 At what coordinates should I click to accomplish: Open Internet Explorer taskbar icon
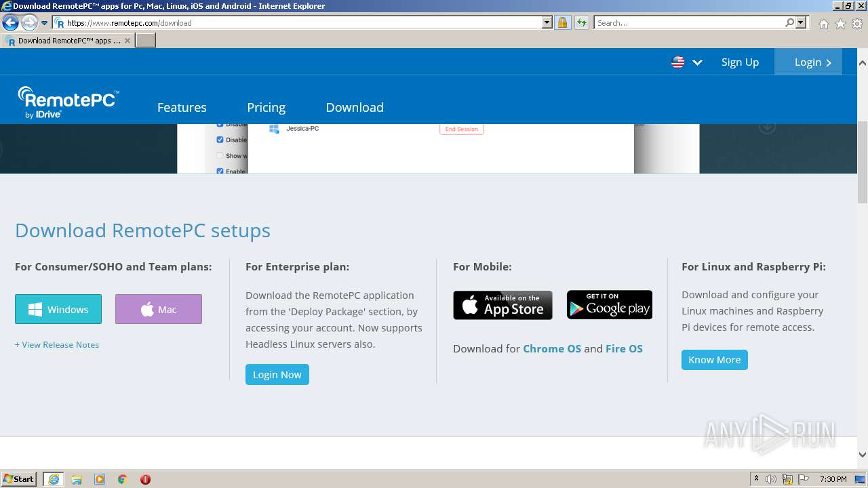click(54, 479)
